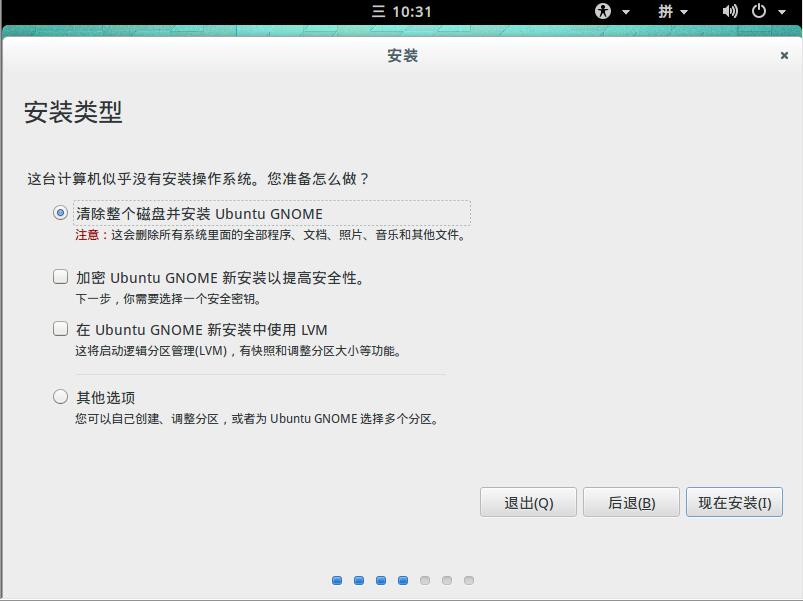Expand the accessibility menu dropdown arrow
Screen dimensions: 803x601
point(626,12)
